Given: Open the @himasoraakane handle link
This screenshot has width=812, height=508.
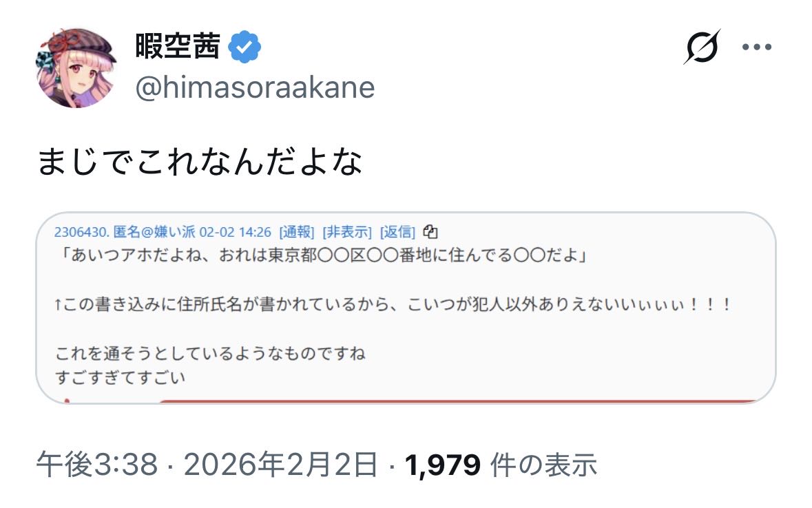Looking at the screenshot, I should click(255, 88).
